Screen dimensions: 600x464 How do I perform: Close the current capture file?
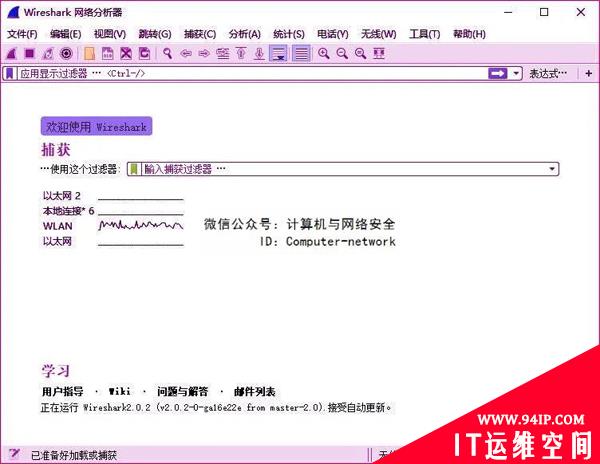pyautogui.click(x=126, y=54)
